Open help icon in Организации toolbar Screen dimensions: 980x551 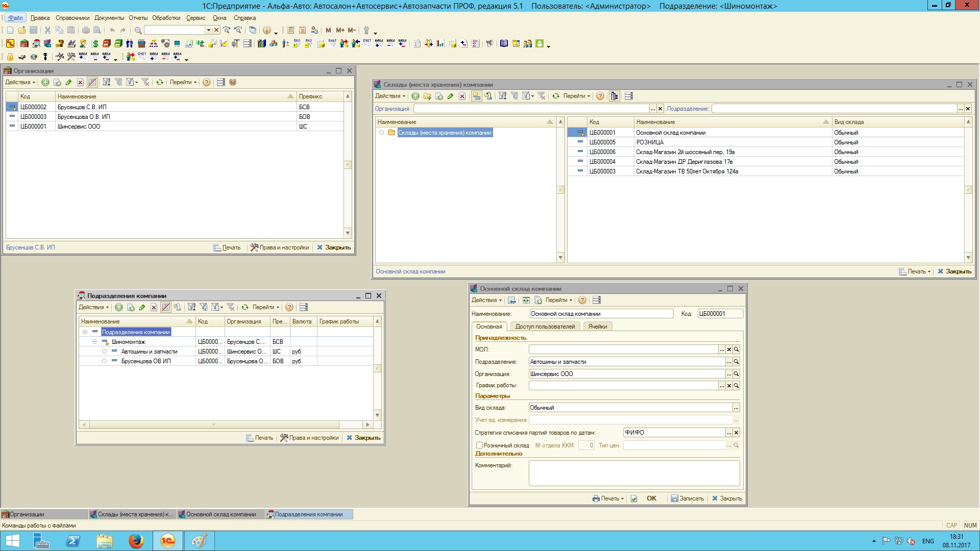(x=207, y=82)
